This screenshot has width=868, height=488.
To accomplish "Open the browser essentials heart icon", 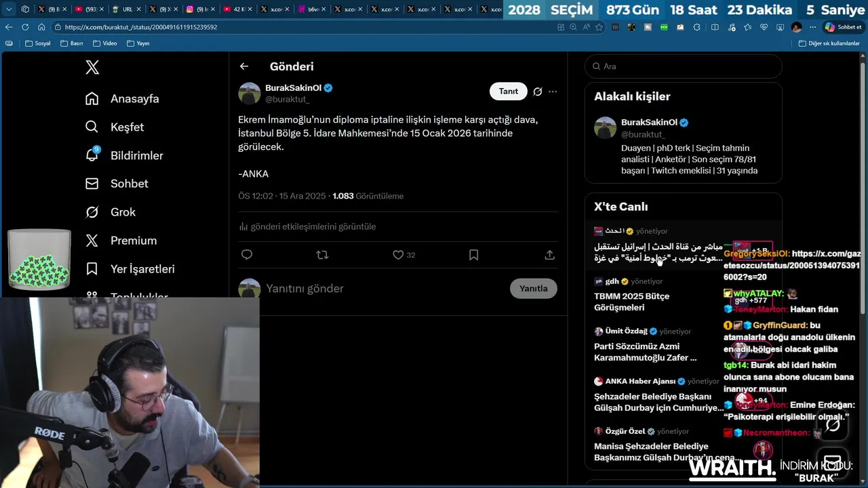I will pyautogui.click(x=764, y=27).
